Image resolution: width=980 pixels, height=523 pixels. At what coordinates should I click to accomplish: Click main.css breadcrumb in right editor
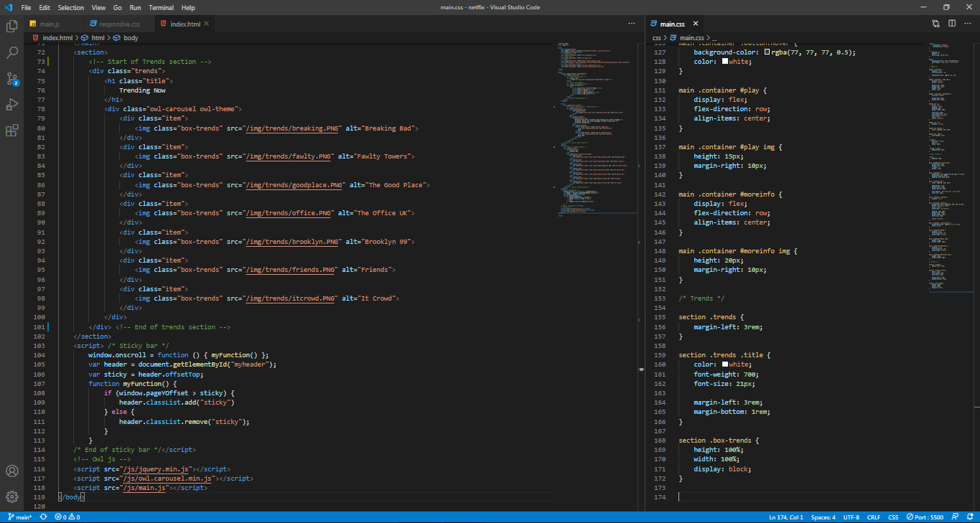688,38
